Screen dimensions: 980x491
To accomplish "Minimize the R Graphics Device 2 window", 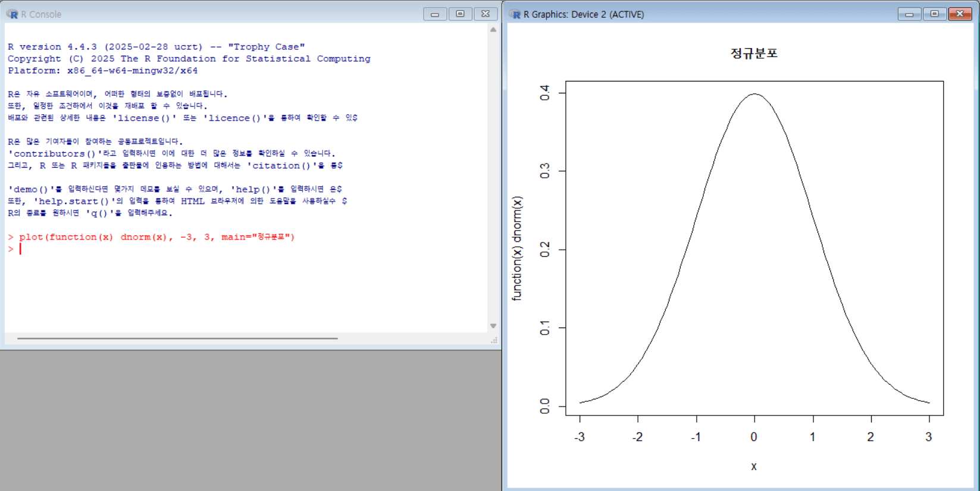I will coord(909,14).
